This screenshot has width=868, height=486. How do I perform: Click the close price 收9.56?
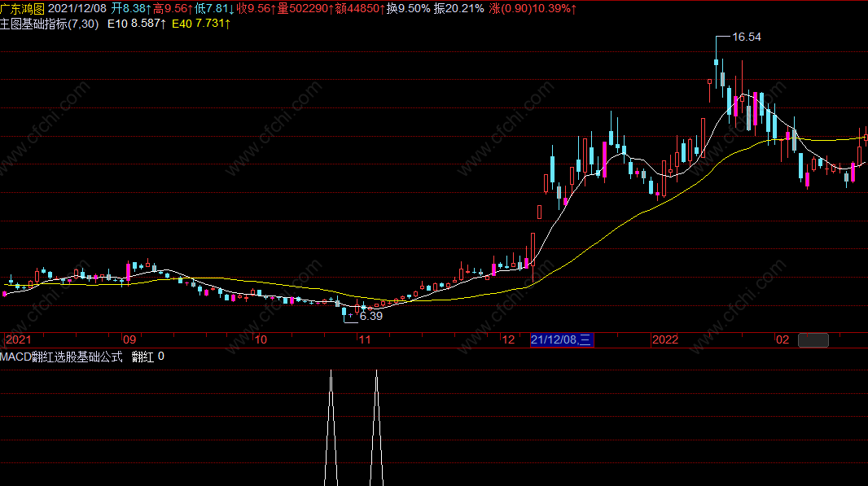pyautogui.click(x=256, y=8)
